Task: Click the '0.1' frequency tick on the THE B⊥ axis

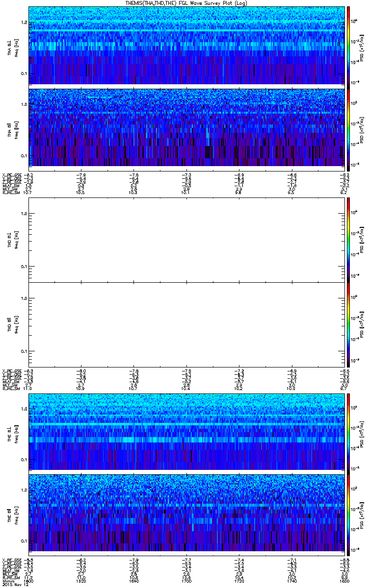Action: pos(24,460)
